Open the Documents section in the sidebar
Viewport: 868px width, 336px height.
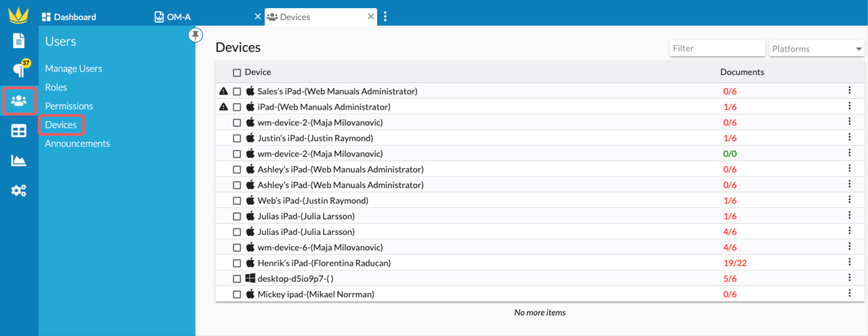(18, 40)
